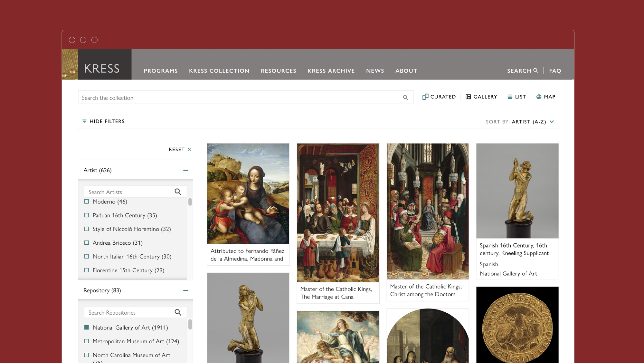
Task: Open the FAQ link
Action: 555,71
